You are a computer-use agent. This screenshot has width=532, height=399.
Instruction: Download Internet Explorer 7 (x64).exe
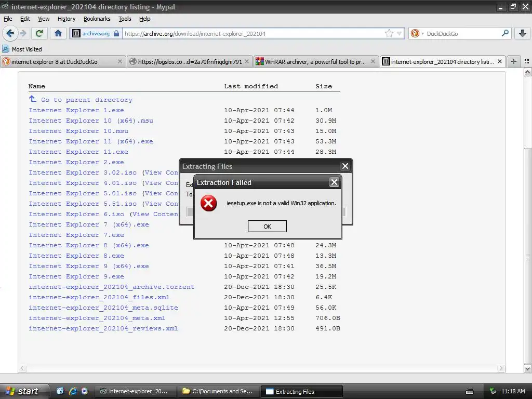(89, 224)
